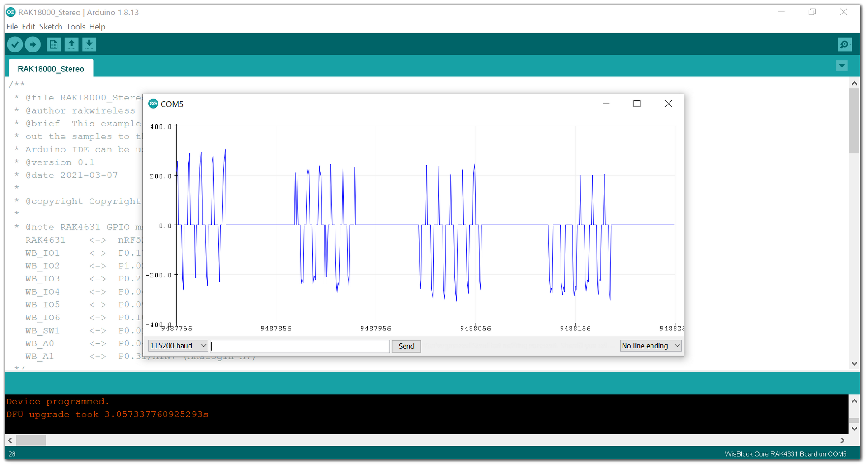
Task: Click the Verify sketch checkmark icon
Action: click(x=15, y=44)
